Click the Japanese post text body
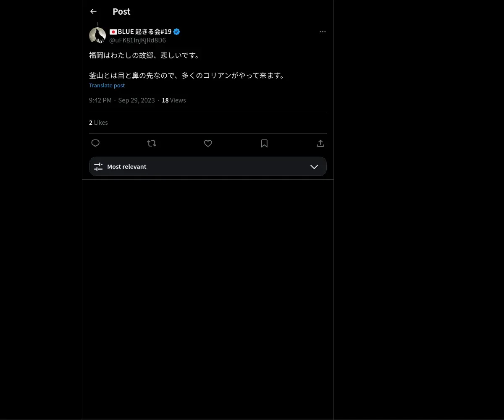The image size is (504, 420). [187, 65]
